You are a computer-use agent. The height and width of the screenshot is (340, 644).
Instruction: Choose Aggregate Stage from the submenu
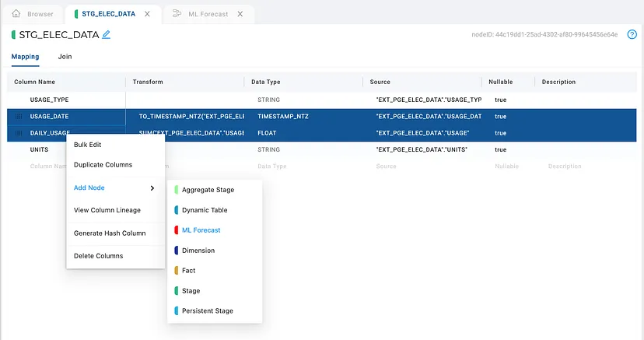pos(208,190)
